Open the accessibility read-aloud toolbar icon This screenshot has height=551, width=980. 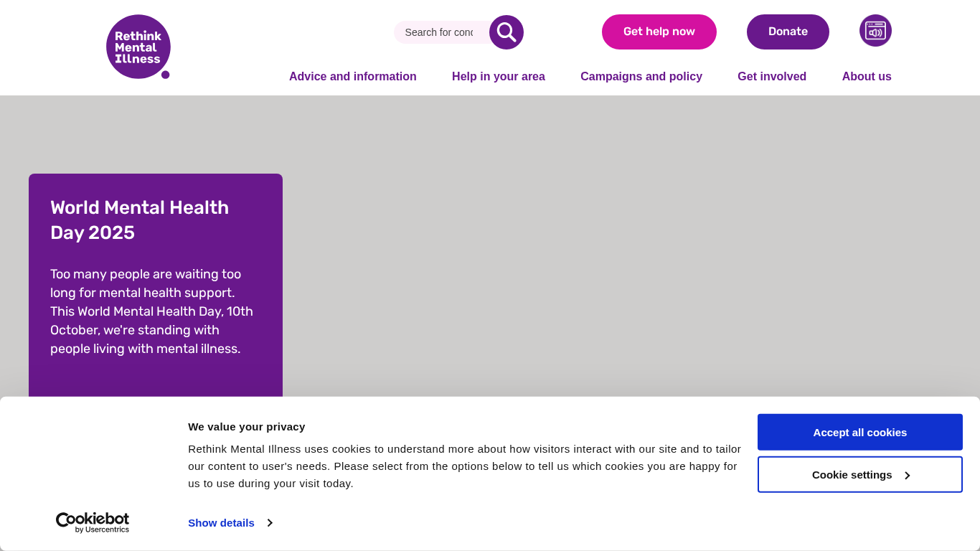(875, 31)
